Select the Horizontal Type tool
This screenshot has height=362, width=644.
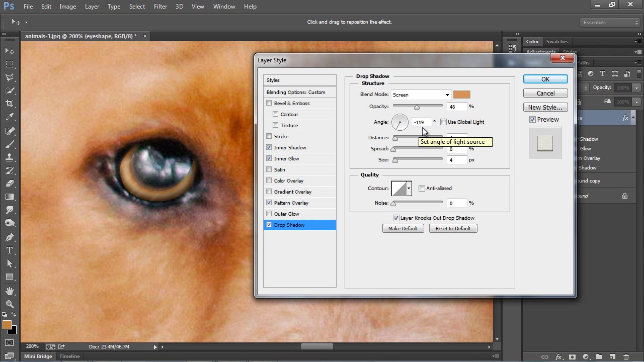(x=10, y=250)
